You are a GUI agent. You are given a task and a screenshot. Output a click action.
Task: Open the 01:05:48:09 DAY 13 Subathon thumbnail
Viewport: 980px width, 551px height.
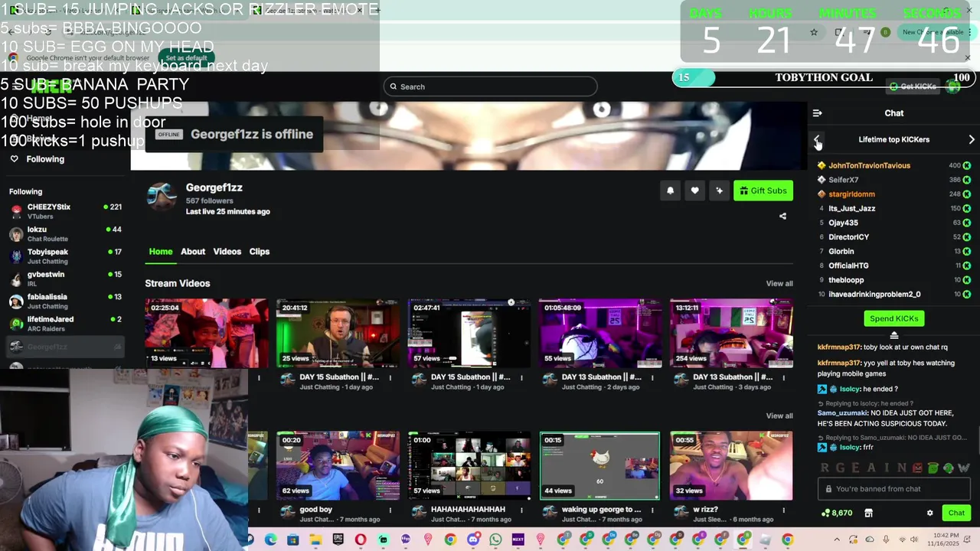pos(599,334)
